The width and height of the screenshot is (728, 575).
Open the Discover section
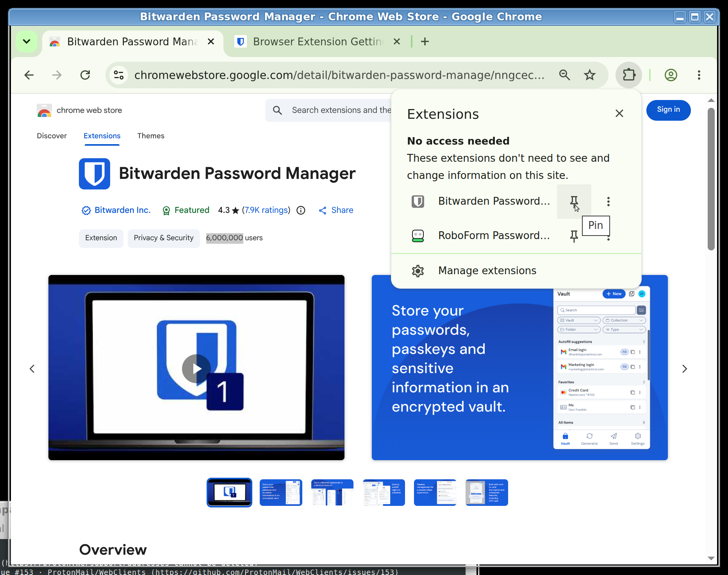(52, 136)
